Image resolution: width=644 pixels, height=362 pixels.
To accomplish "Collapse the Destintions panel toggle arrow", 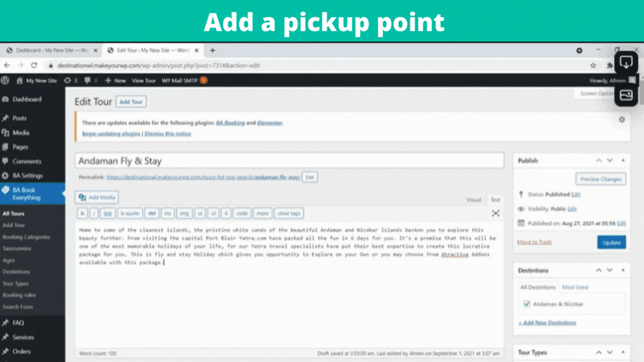I will (x=623, y=270).
